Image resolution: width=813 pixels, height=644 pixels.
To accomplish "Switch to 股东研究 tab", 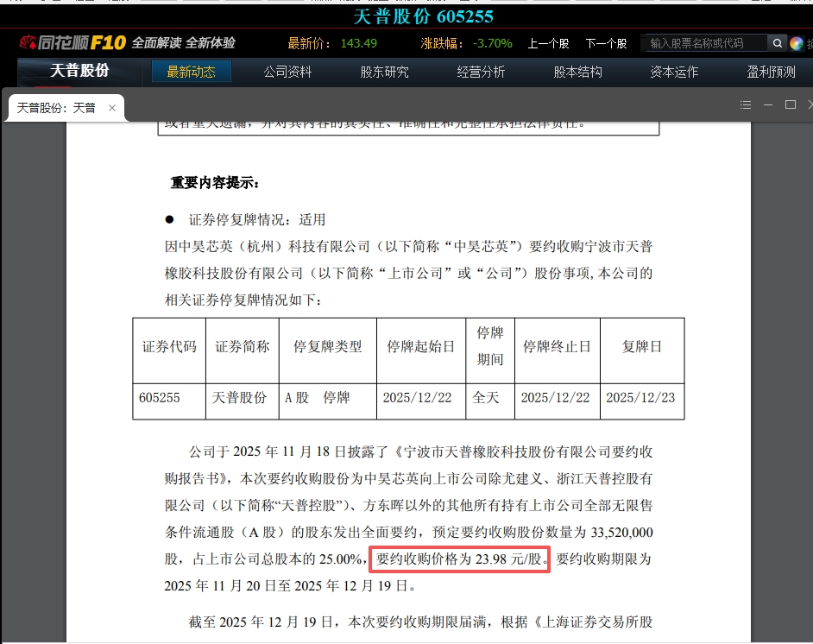I will (x=384, y=72).
